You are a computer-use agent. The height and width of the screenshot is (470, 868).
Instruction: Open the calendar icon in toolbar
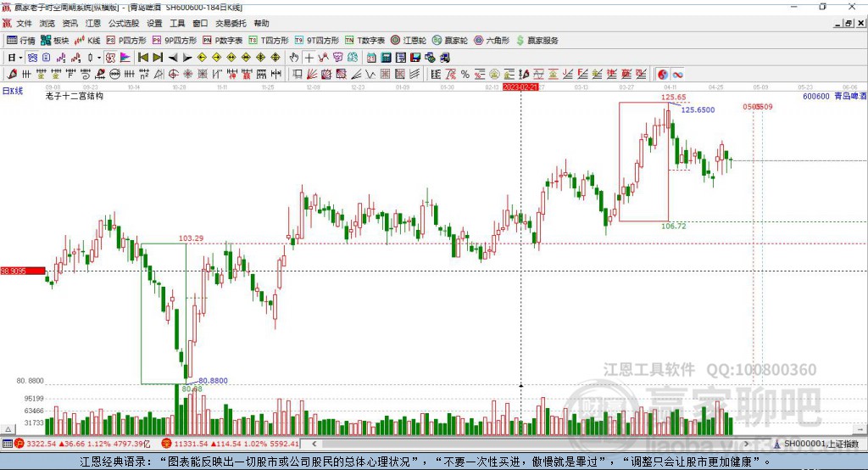click(x=371, y=58)
